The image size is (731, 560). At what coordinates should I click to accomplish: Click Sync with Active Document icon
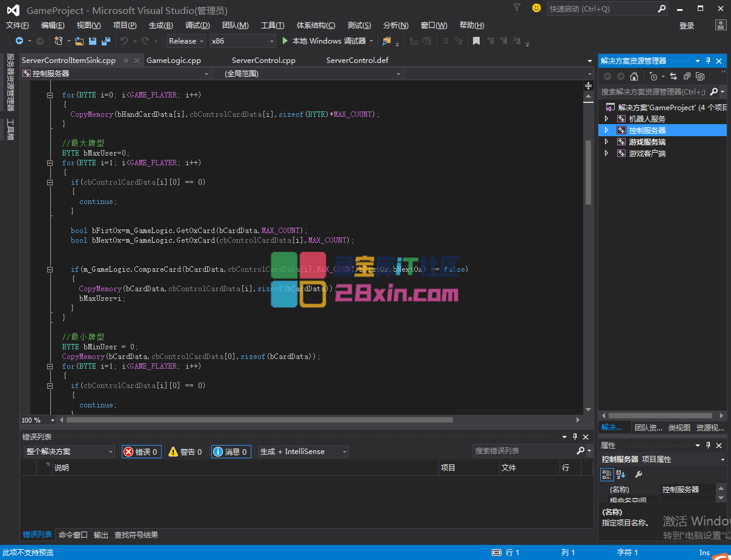tap(673, 76)
